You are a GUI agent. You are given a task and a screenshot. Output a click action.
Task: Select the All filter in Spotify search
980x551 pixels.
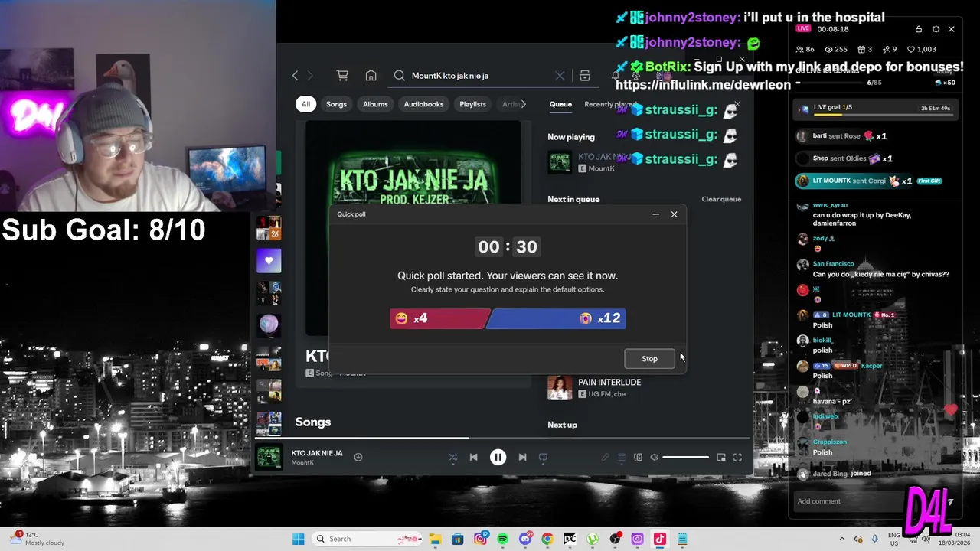point(305,104)
